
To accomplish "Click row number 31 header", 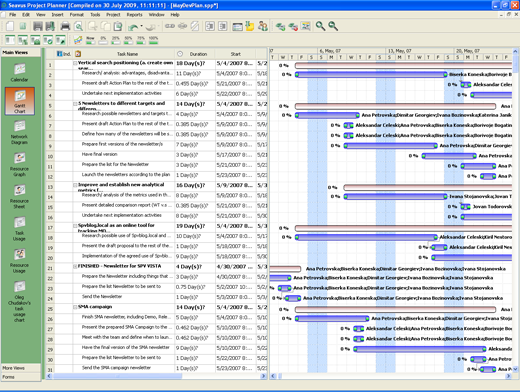I will (x=50, y=369).
